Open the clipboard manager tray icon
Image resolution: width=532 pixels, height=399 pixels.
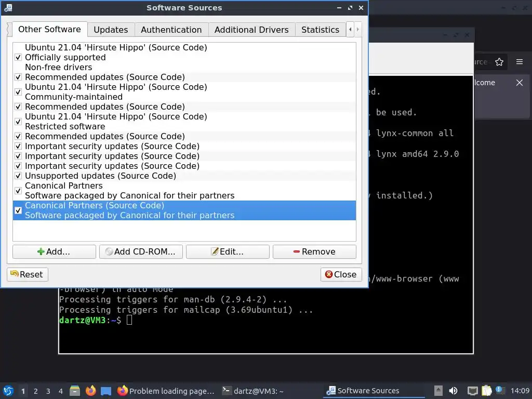click(x=486, y=391)
